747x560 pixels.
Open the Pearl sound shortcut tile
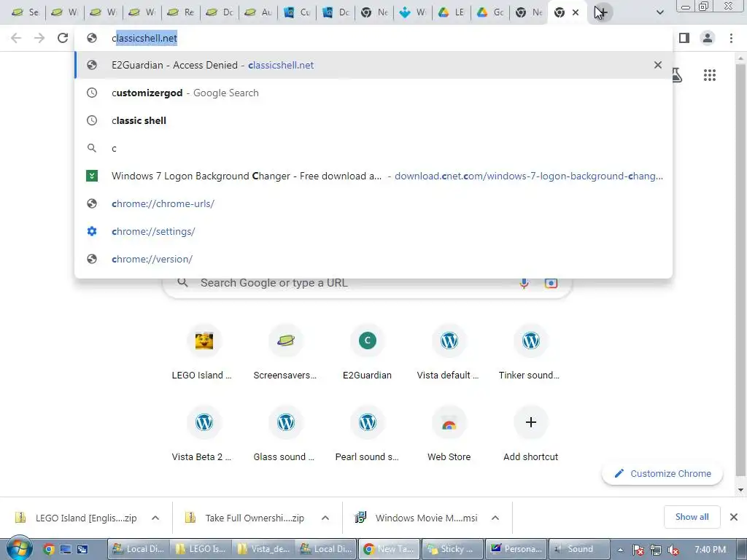point(368,435)
